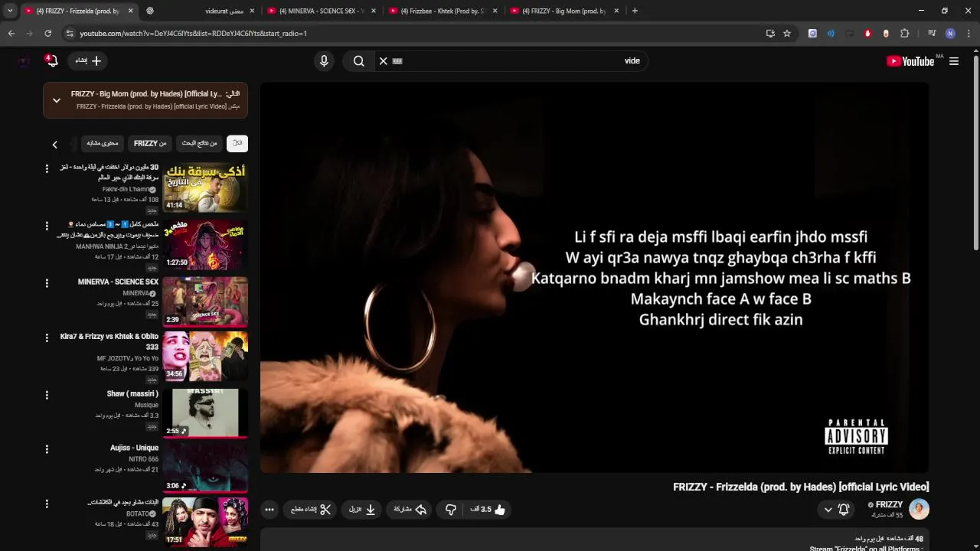Open options menu for Kira7 & Frizzy video
980x551 pixels.
pyautogui.click(x=47, y=337)
